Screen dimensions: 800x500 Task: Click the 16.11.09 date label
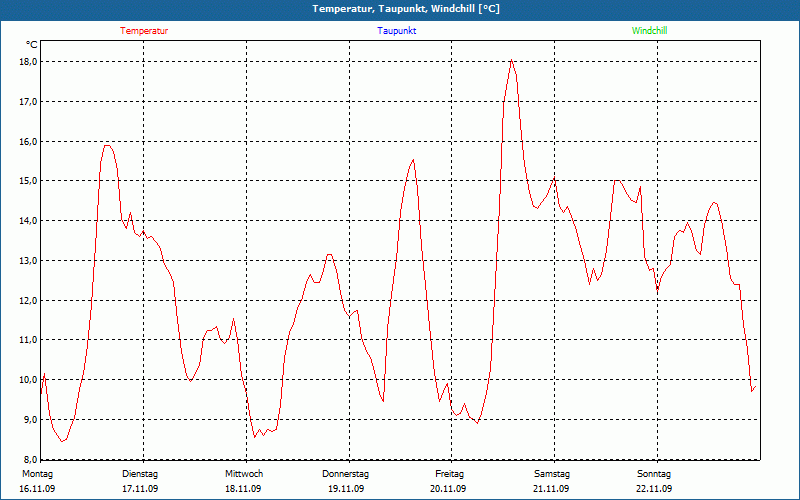coord(37,489)
